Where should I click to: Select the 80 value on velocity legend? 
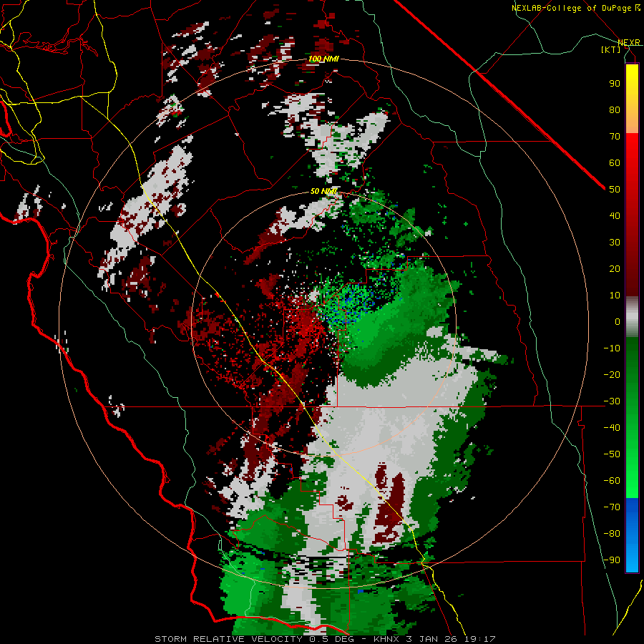[x=615, y=109]
